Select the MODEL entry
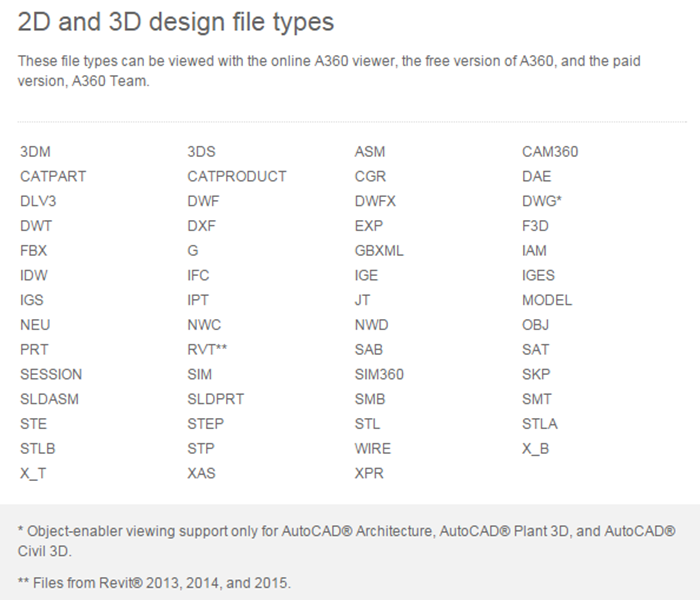This screenshot has height=600, width=700. click(x=547, y=300)
